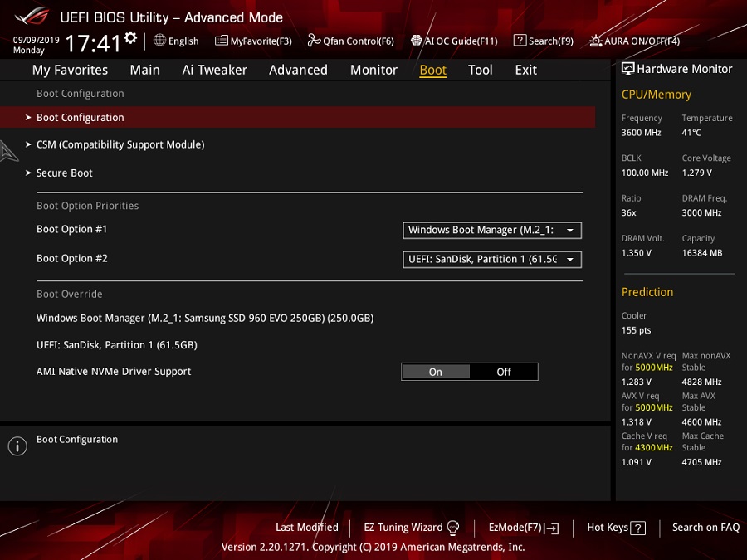Select the Boot tab

433,70
